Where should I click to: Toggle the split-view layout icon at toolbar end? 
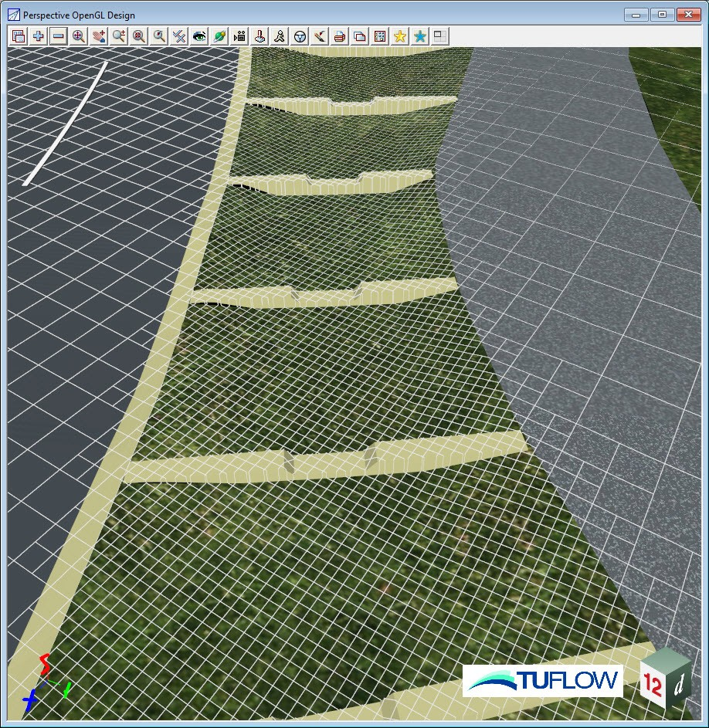tap(440, 36)
